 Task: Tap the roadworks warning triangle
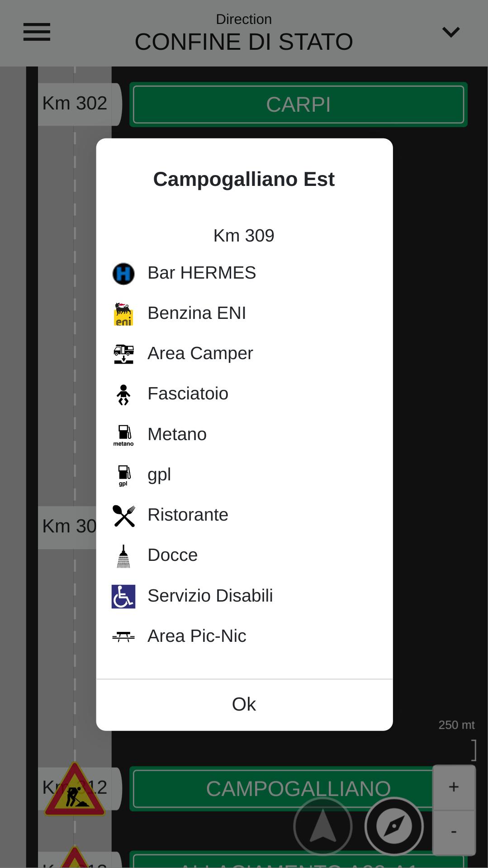[x=75, y=789]
